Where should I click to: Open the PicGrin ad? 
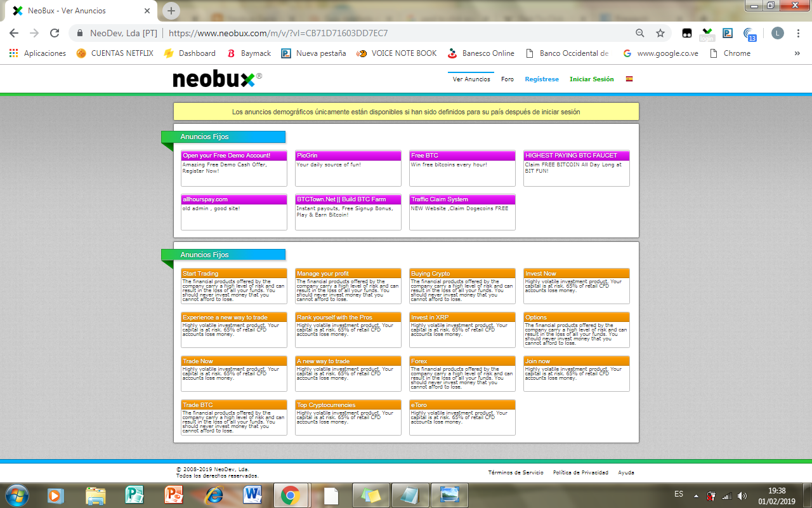coord(348,168)
